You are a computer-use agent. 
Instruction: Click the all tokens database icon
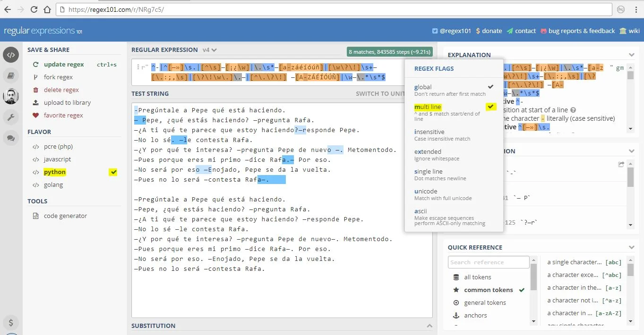coord(456,277)
